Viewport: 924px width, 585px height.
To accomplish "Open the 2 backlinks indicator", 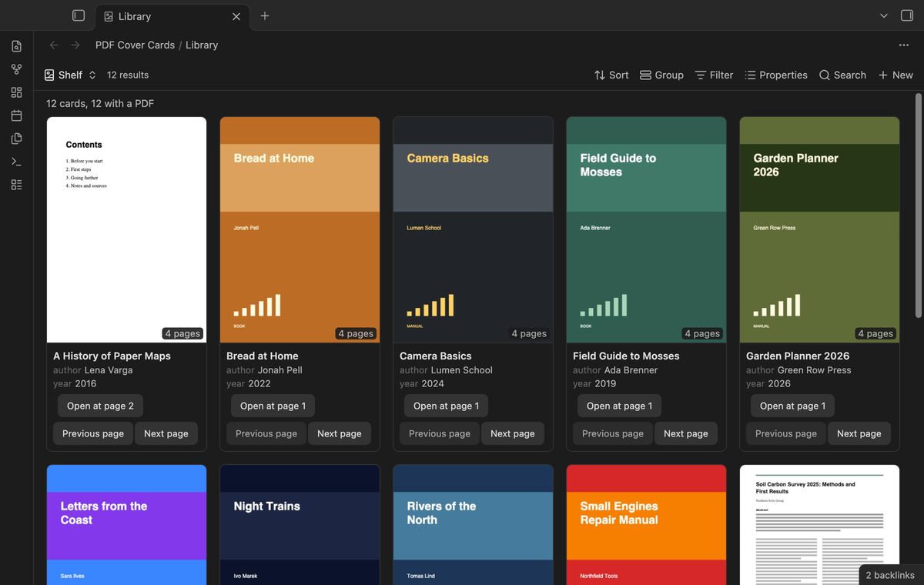I will click(890, 575).
